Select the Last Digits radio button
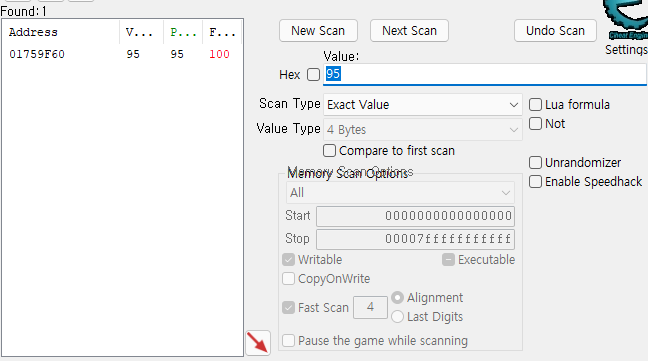The image size is (648, 361). (x=397, y=317)
